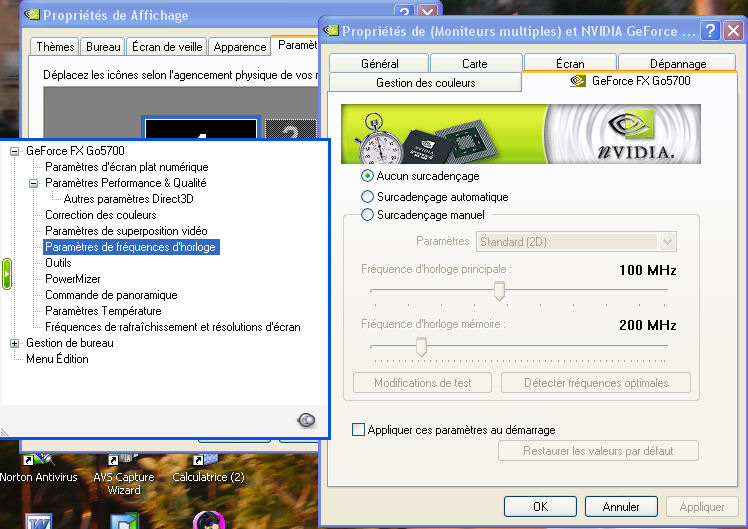Click the question-mark help button in the NVIDIA title bar

(710, 31)
